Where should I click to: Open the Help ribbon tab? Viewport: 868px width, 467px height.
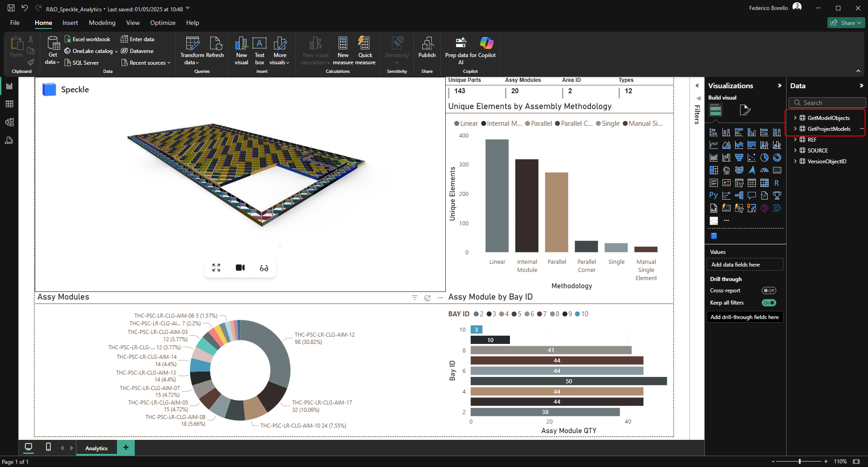pos(193,23)
